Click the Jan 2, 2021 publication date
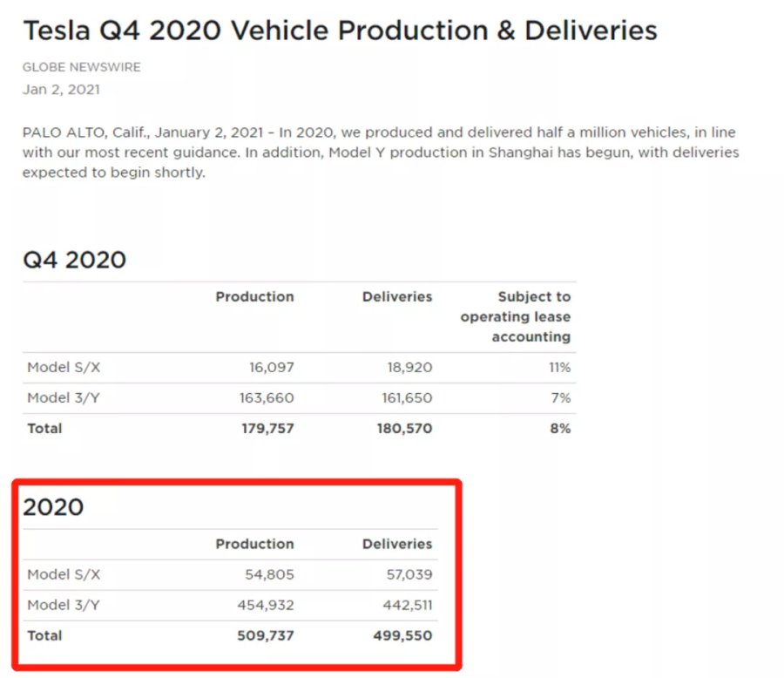This screenshot has height=678, width=784. coord(61,89)
